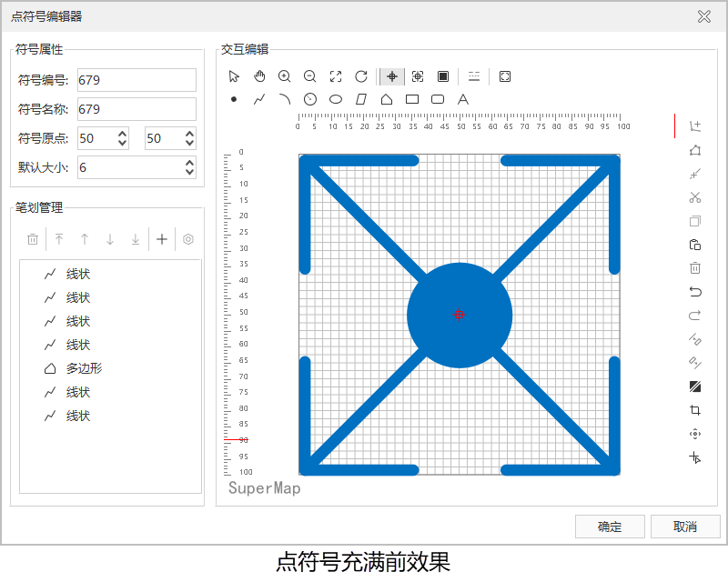This screenshot has height=582, width=728.
Task: Click the 符号编号 input field
Action: (136, 80)
